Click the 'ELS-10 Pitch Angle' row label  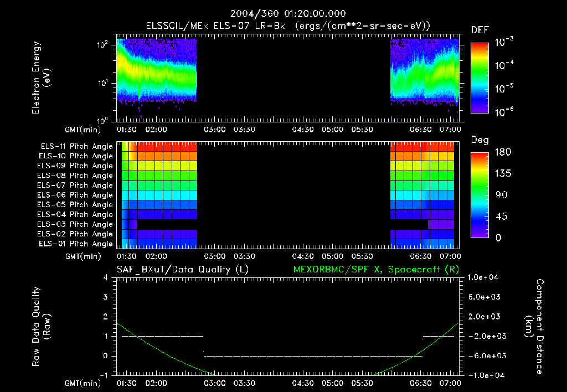click(76, 156)
